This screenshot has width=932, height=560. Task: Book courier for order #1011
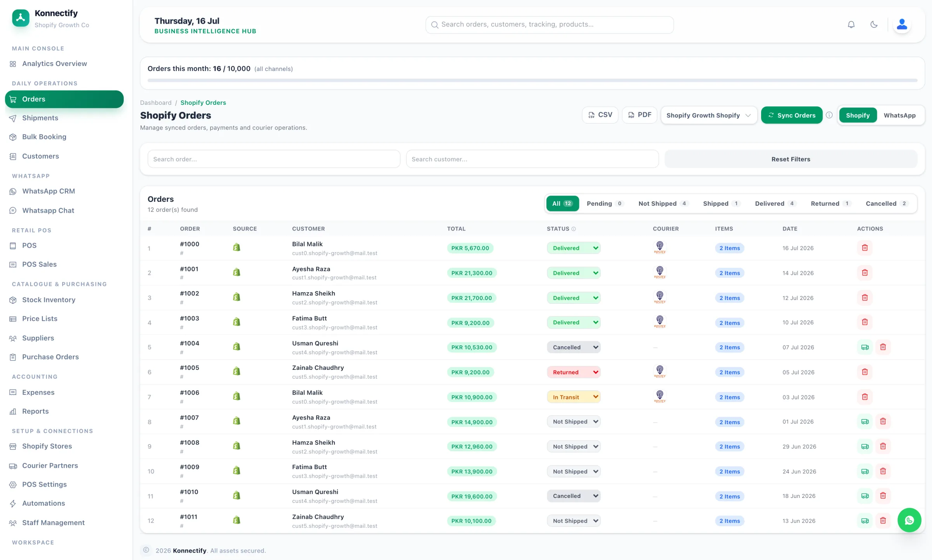[x=864, y=520]
